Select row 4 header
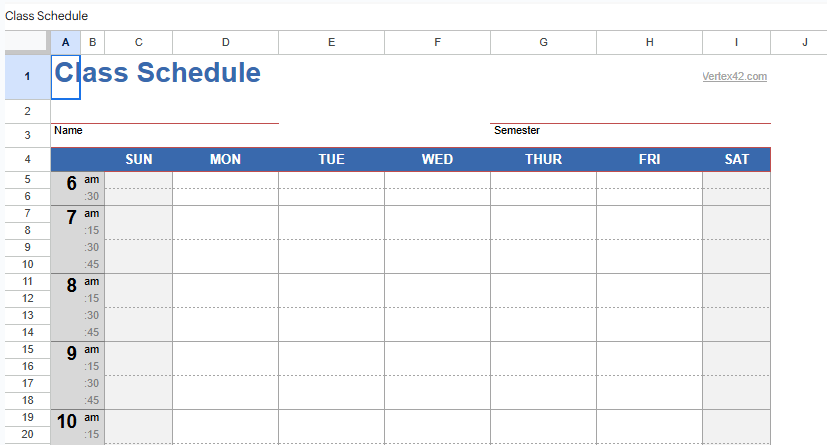This screenshot has height=445, width=827. point(27,159)
